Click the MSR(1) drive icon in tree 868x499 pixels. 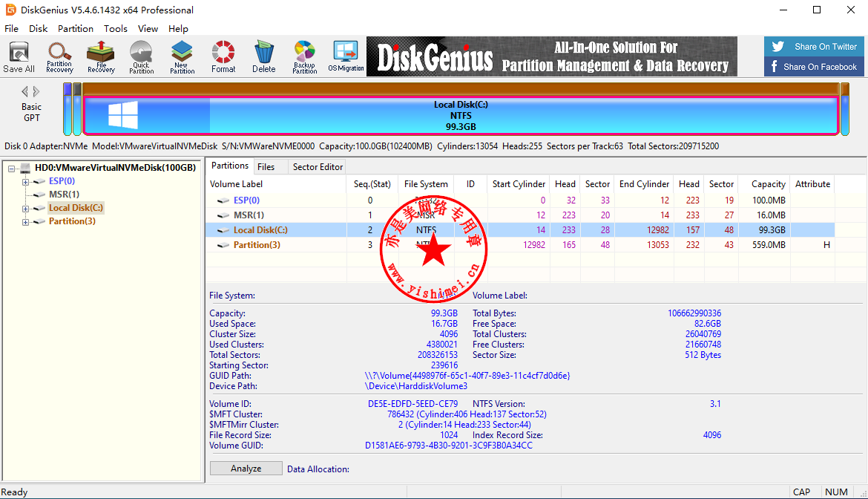39,195
